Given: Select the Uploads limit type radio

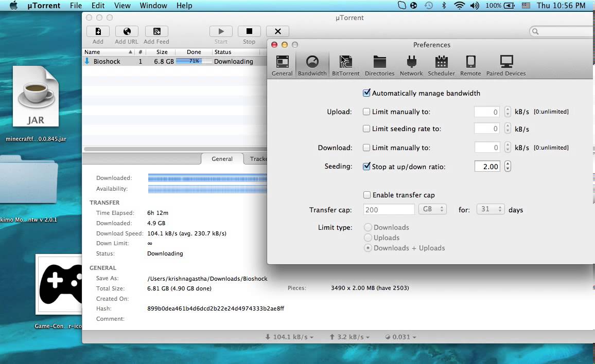Looking at the screenshot, I should 367,238.
